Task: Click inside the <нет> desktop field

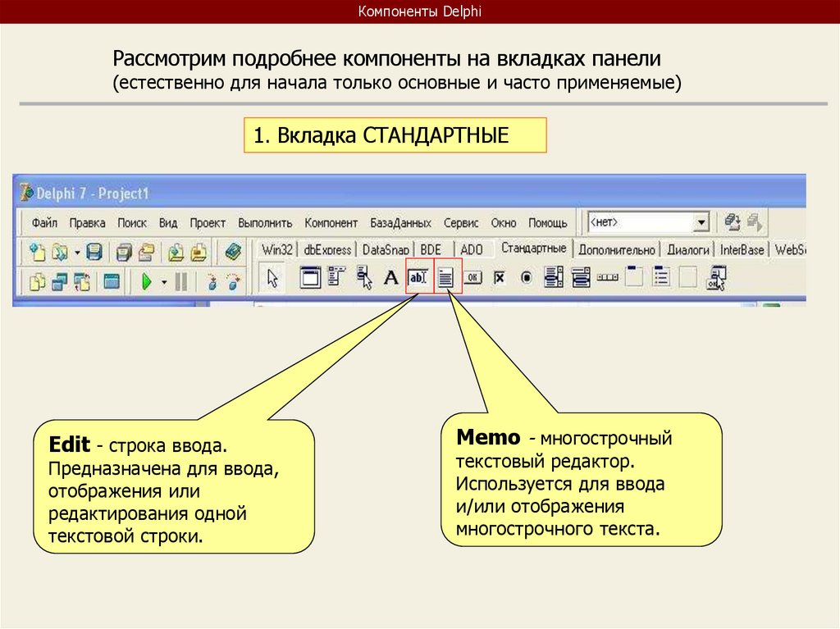Action: tap(640, 222)
